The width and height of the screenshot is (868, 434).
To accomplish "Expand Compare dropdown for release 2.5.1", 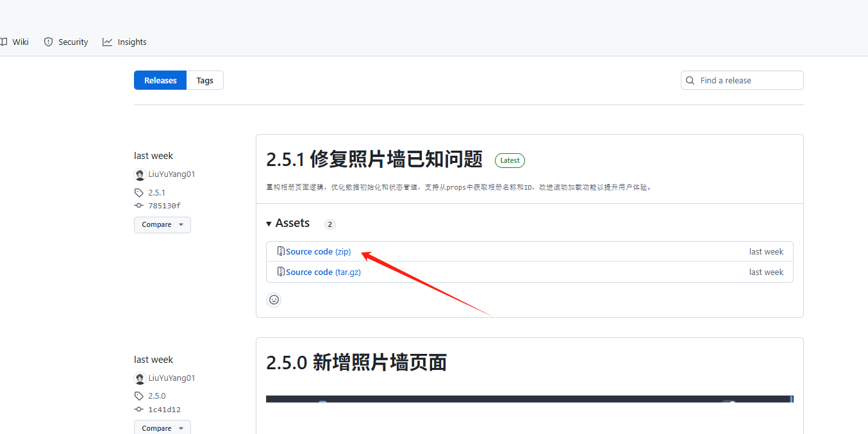I will pos(162,224).
